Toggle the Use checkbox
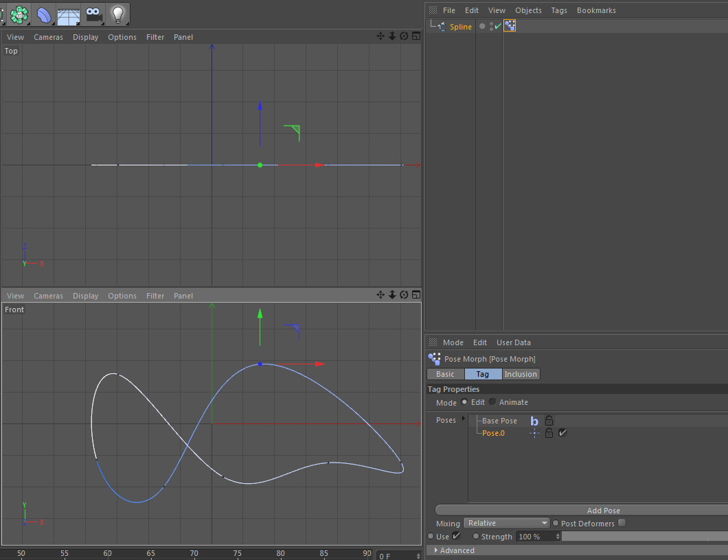Screen dimensions: 728x560 click(457, 536)
